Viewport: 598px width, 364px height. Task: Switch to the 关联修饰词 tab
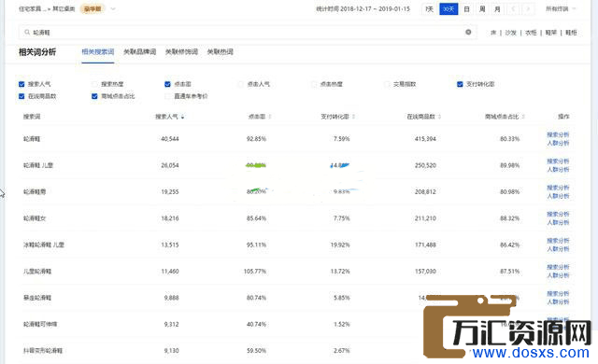pyautogui.click(x=181, y=51)
